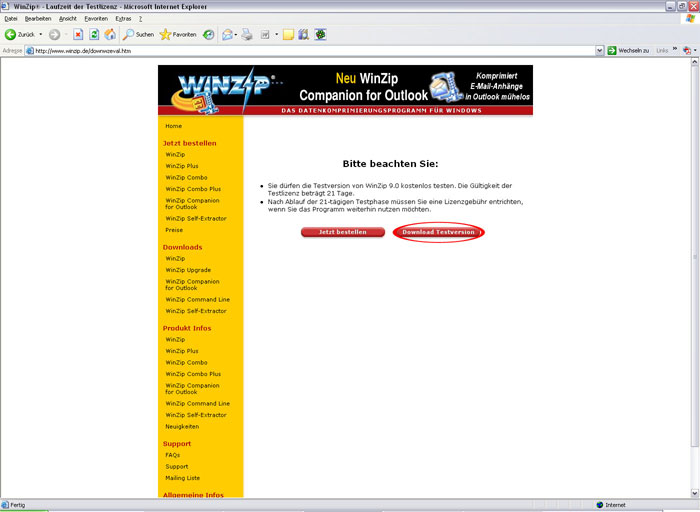The height and width of the screenshot is (512, 700).
Task: Click the Download Testversion button
Action: click(438, 232)
